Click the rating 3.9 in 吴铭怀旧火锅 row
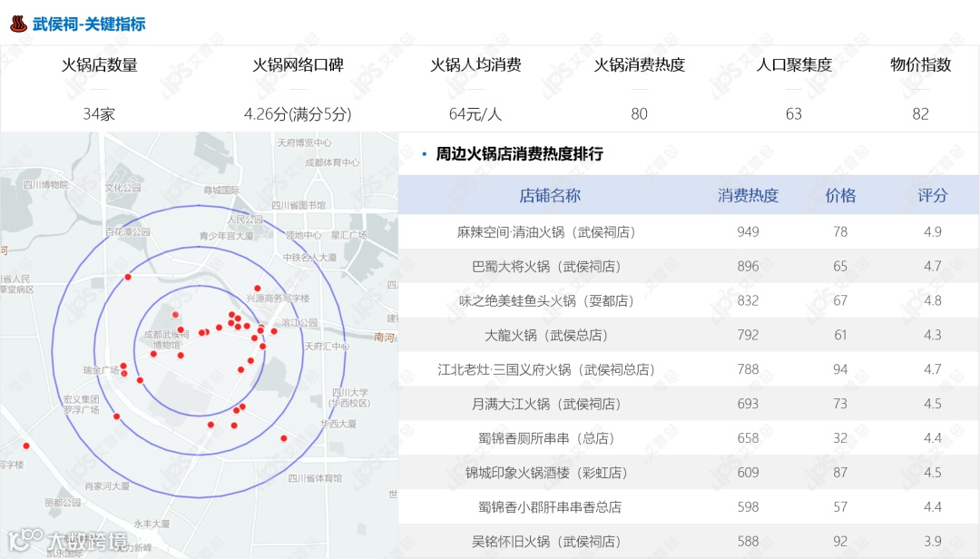Screen dimensions: 980x559 click(x=933, y=542)
